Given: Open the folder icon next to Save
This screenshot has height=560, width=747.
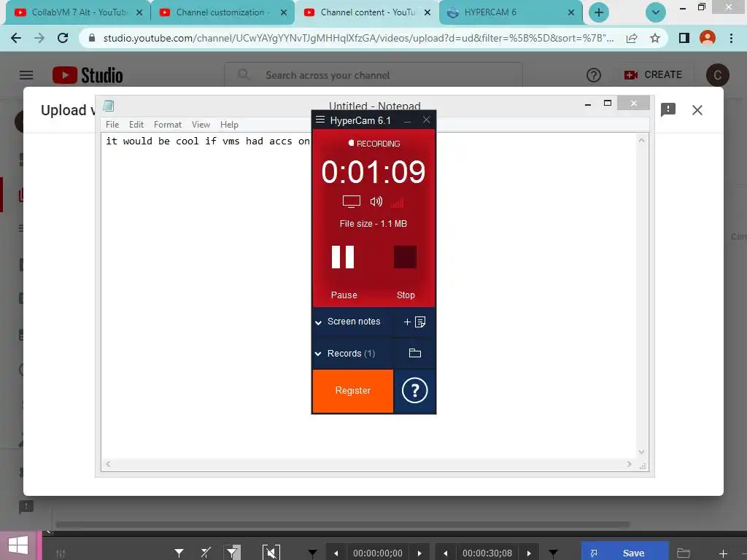Looking at the screenshot, I should click(x=684, y=553).
